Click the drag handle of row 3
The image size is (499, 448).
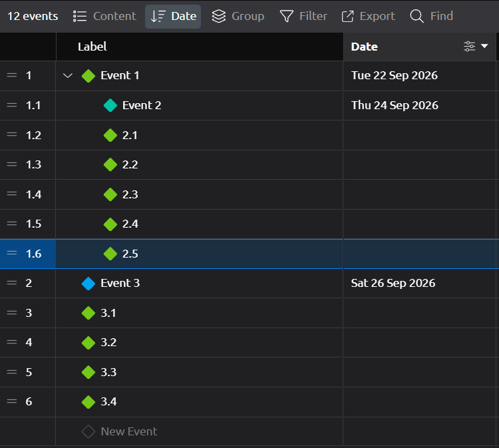click(x=12, y=313)
